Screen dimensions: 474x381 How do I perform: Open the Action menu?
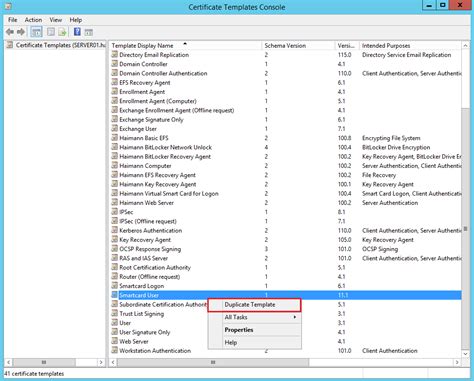pos(33,20)
